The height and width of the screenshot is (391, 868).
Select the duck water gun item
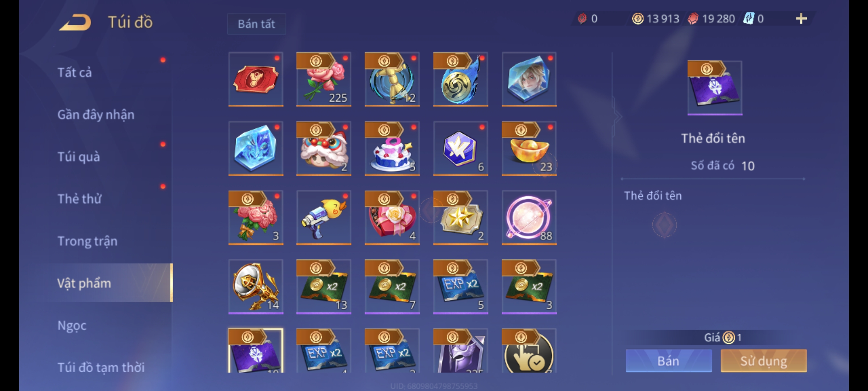click(x=324, y=218)
